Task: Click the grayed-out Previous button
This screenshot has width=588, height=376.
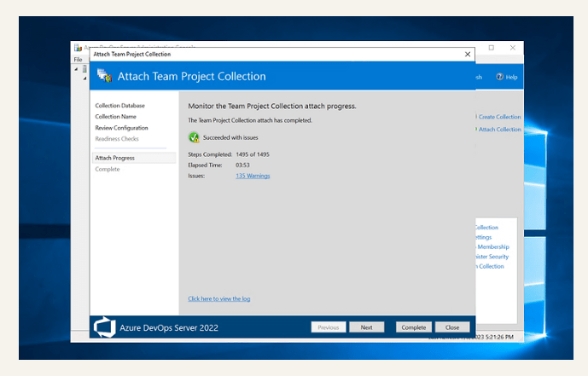Action: (328, 327)
